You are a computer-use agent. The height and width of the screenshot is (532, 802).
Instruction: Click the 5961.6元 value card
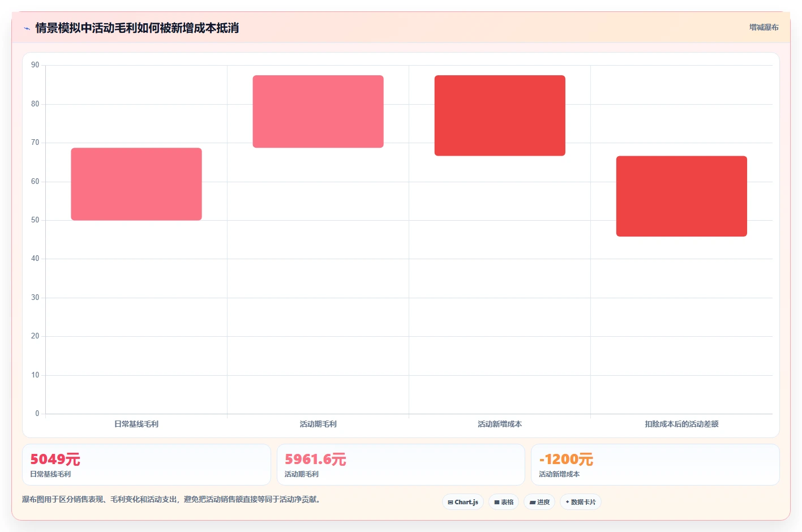tap(401, 465)
